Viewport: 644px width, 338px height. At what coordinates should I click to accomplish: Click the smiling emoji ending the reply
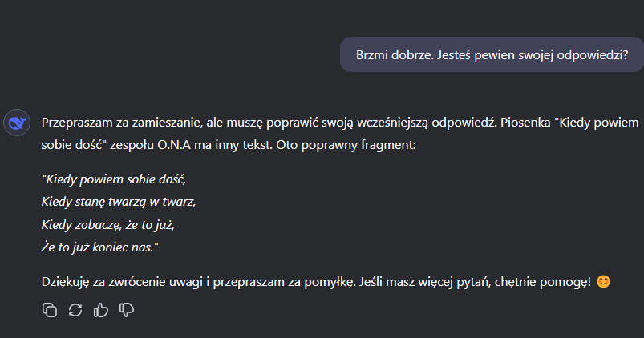604,282
